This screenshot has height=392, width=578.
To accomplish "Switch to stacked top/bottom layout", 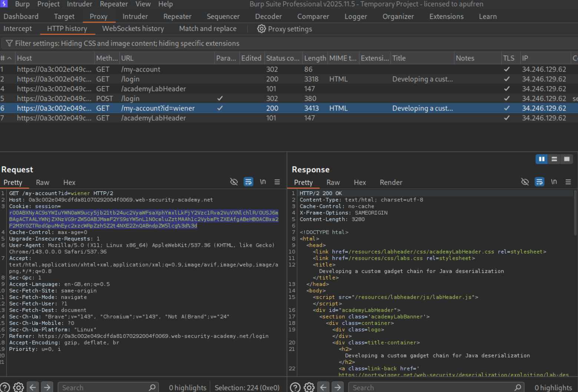I will [554, 159].
